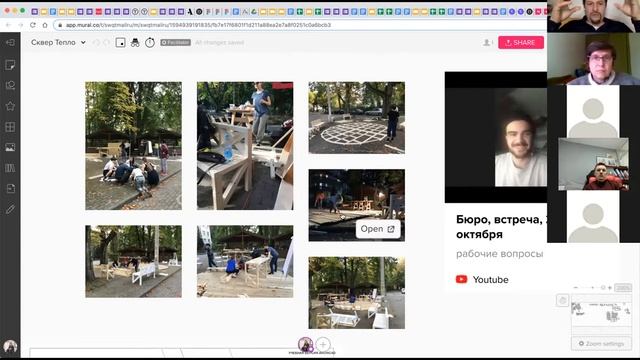Click the zoom percentage box
The width and height of the screenshot is (640, 360).
coord(623,288)
